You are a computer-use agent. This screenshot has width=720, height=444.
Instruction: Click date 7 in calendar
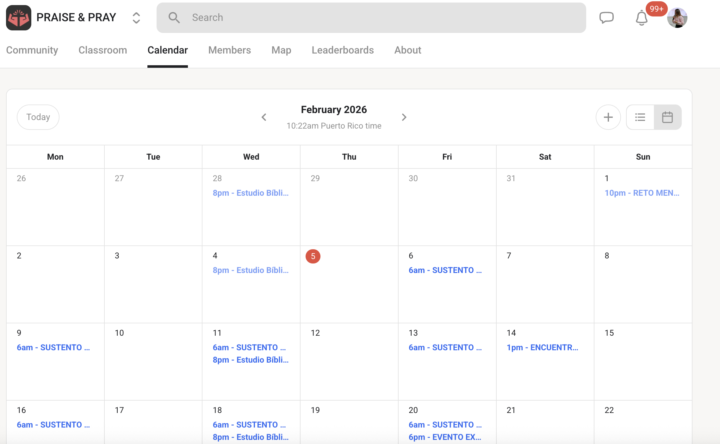pos(509,256)
